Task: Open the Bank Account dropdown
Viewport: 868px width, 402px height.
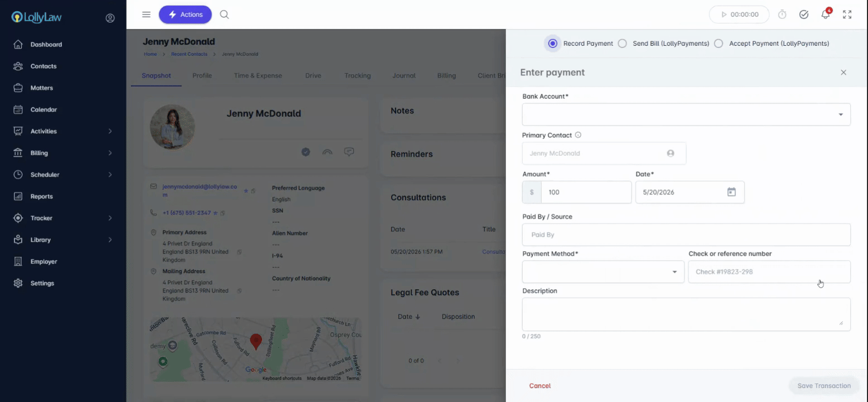Action: 686,114
